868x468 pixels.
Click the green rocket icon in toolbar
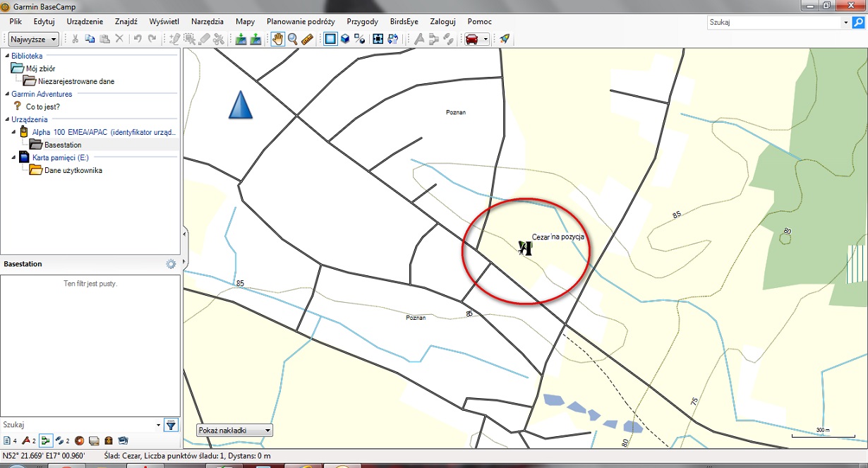pos(504,40)
